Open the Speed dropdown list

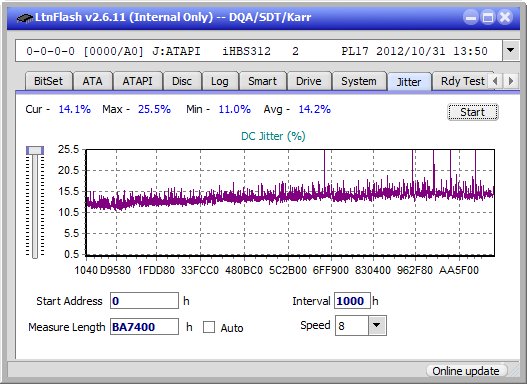(377, 325)
